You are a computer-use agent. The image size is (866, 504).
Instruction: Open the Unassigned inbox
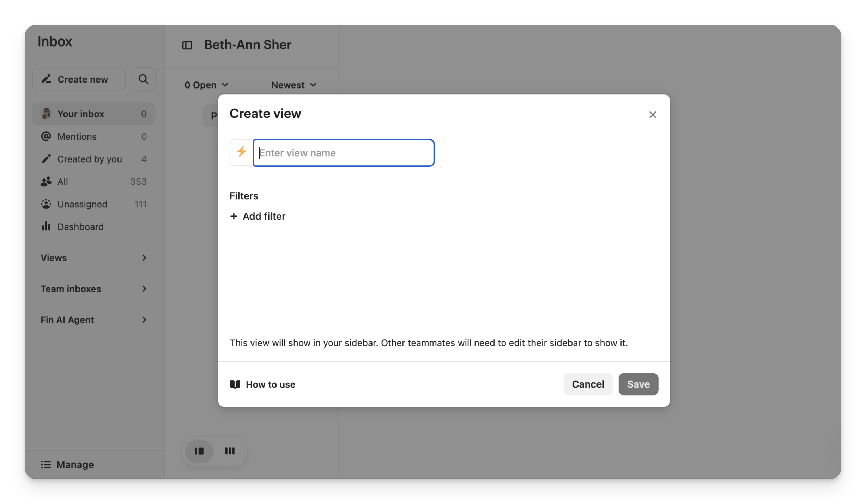(x=82, y=204)
